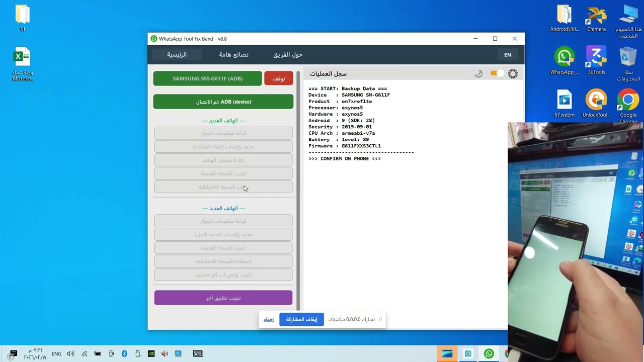The width and height of the screenshot is (644, 362).
Task: Open the نصائح هامة tab
Action: 233,55
